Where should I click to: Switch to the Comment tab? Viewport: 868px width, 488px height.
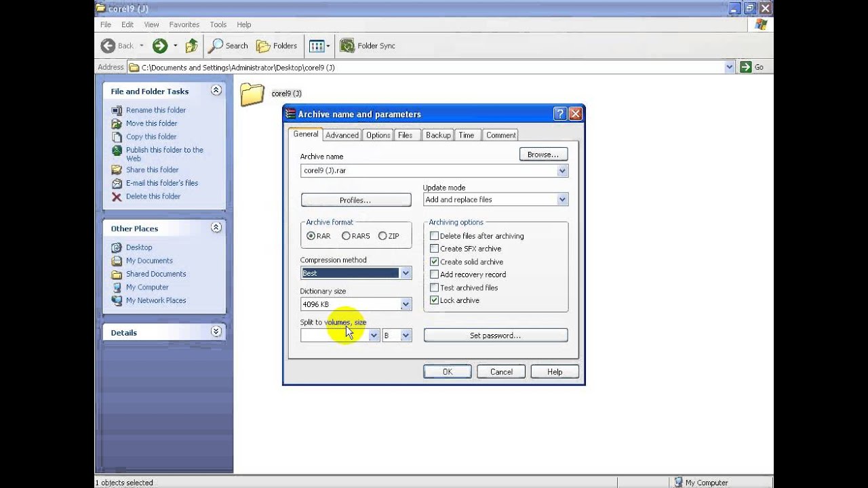tap(500, 135)
